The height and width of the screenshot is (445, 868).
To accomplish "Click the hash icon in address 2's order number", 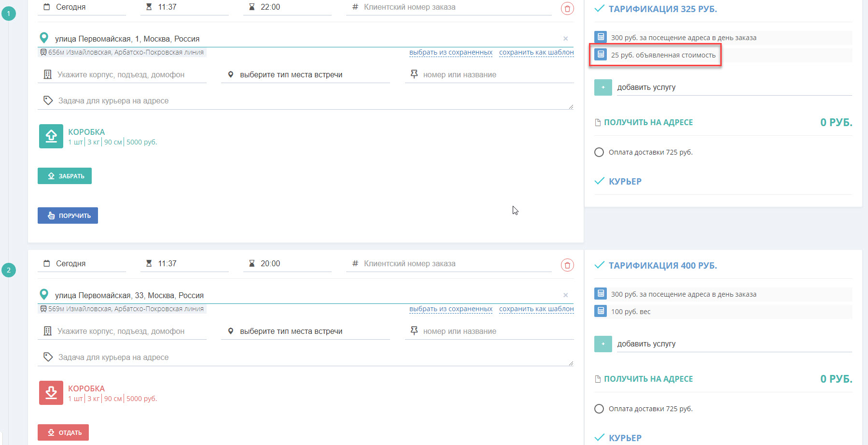I will (x=355, y=263).
